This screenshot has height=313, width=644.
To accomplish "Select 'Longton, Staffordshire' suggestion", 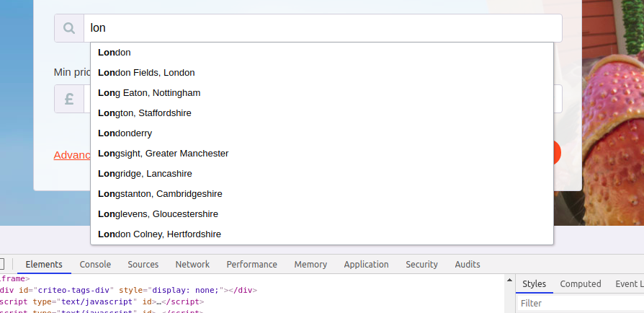I will (321, 113).
